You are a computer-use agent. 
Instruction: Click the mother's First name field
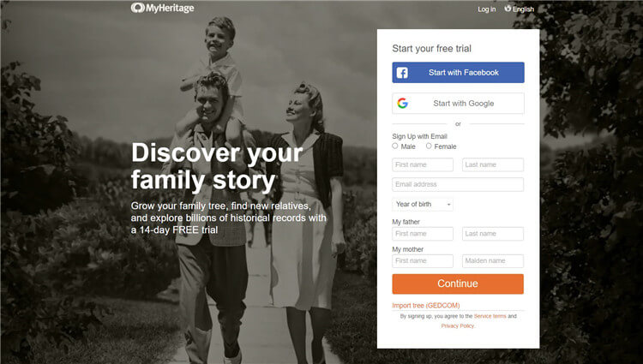423,261
